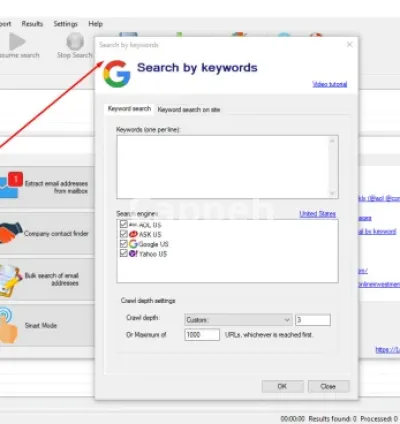Click the handshake icon
This screenshot has height=424, width=400.
pyautogui.click(x=10, y=232)
